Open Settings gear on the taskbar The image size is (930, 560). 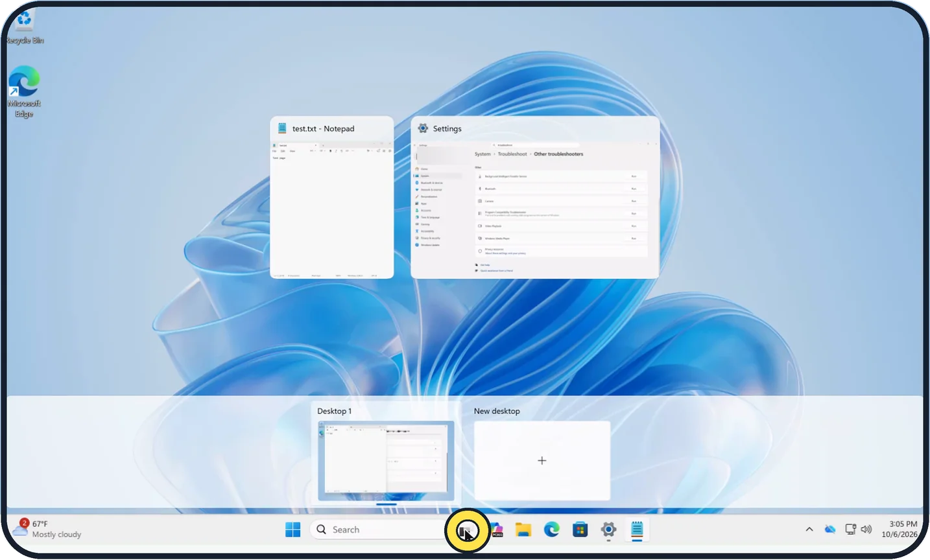[608, 530]
